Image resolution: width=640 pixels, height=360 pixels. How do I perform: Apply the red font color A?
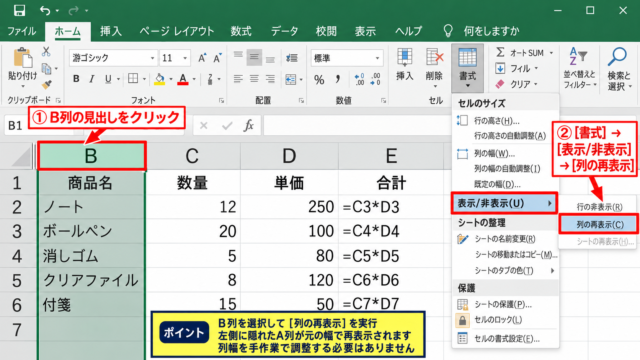pyautogui.click(x=183, y=79)
